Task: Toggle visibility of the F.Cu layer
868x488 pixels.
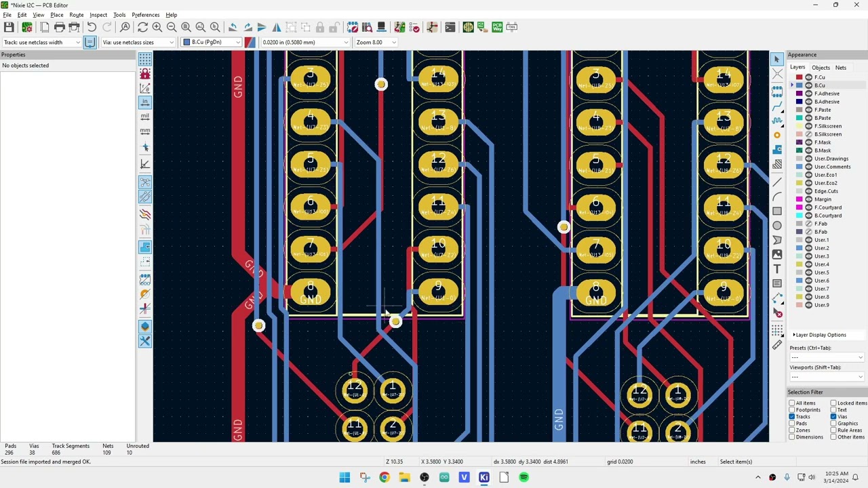Action: coord(808,77)
